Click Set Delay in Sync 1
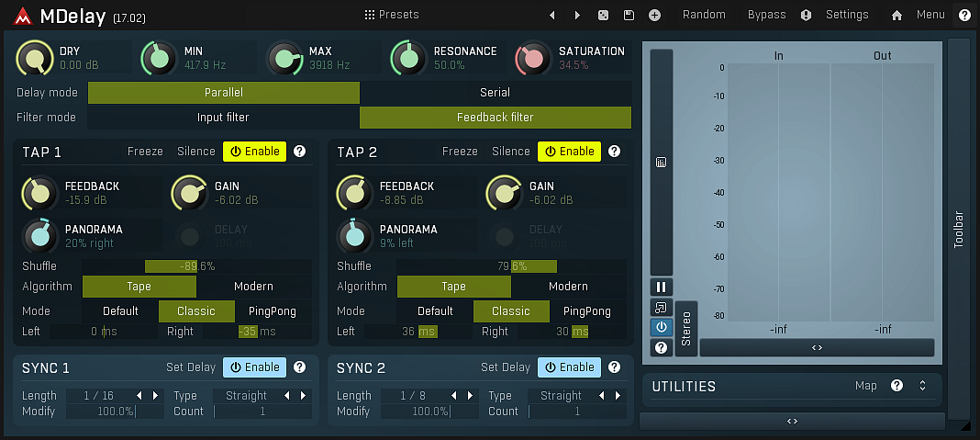980x440 pixels. pos(191,367)
